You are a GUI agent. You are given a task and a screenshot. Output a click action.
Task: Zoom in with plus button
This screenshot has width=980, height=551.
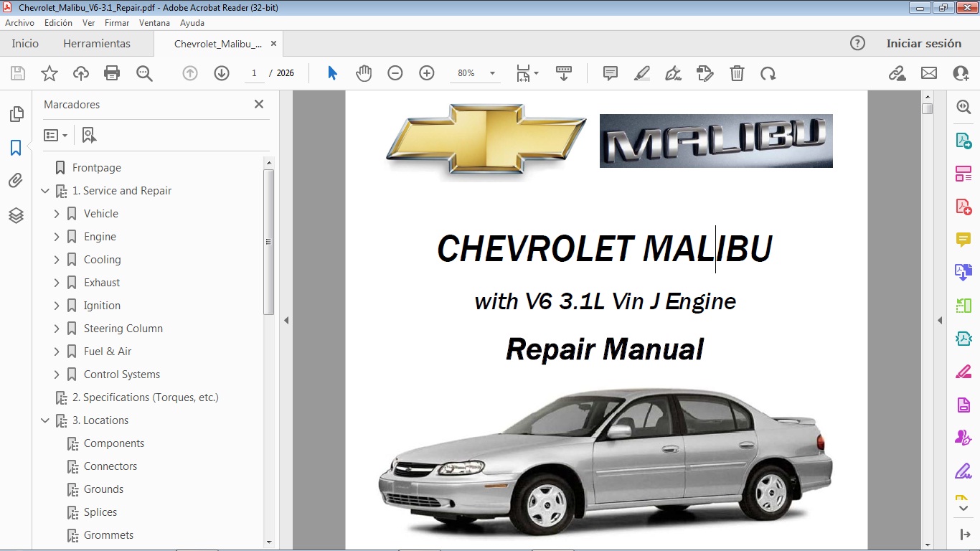427,73
